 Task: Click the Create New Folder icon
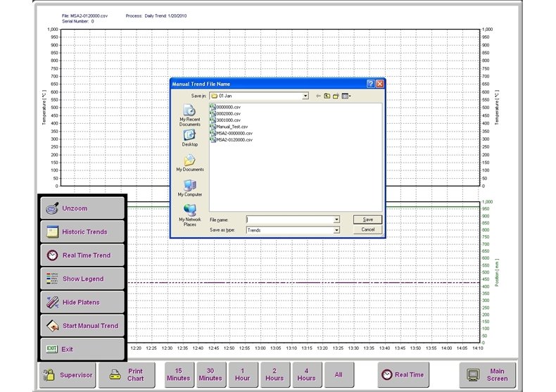click(336, 96)
